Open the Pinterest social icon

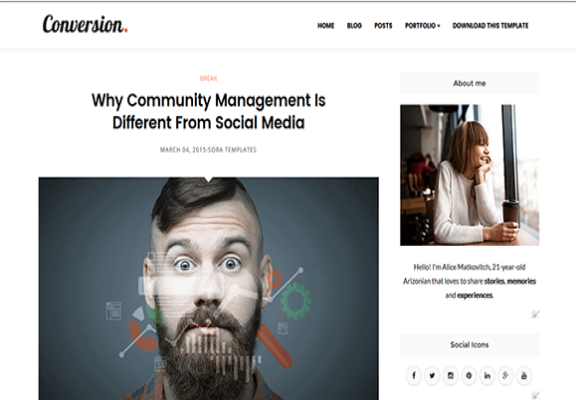[x=469, y=375]
